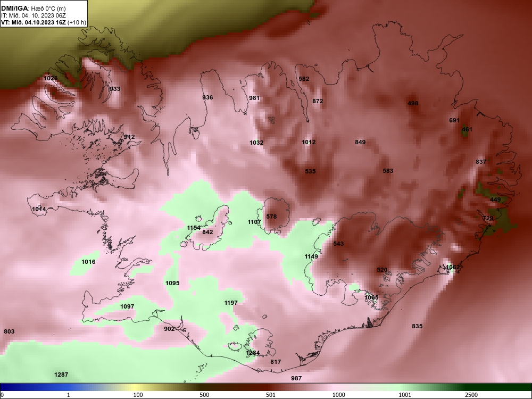Click the color scale label 1000
Screen dimensions: 532x399
coord(339,395)
